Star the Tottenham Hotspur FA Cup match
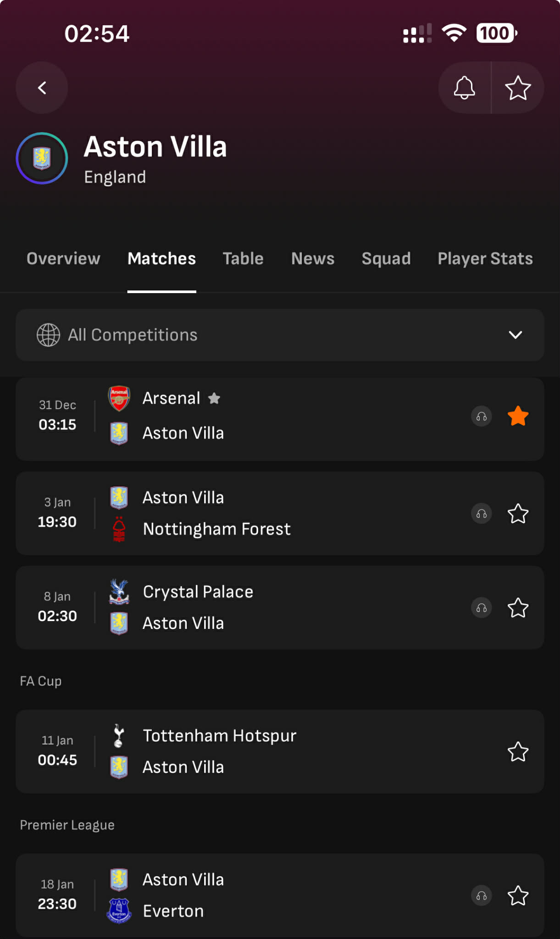Screen dimensions: 560x939 click(518, 751)
